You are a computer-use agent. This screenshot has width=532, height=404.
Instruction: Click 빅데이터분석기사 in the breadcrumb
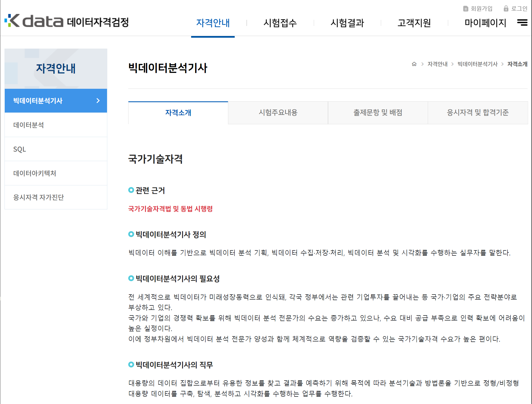[477, 64]
